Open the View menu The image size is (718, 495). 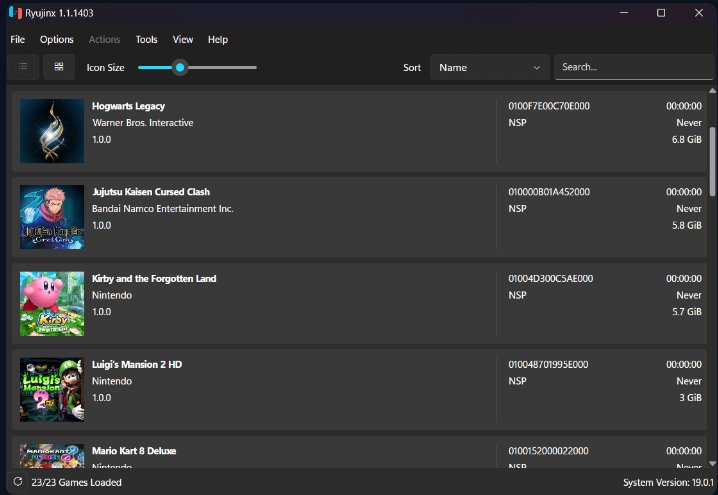pos(183,39)
